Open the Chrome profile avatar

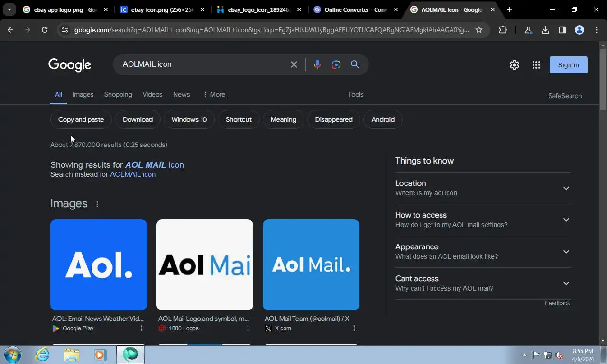[579, 30]
